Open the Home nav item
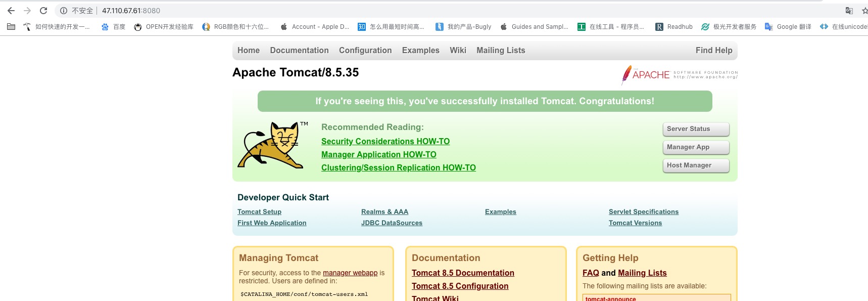This screenshot has width=868, height=301. point(249,50)
